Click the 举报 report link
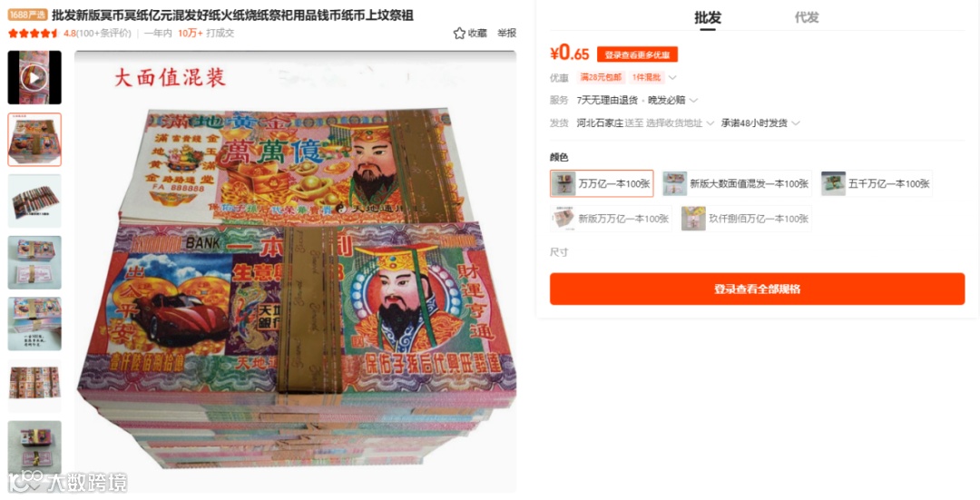 click(x=507, y=34)
